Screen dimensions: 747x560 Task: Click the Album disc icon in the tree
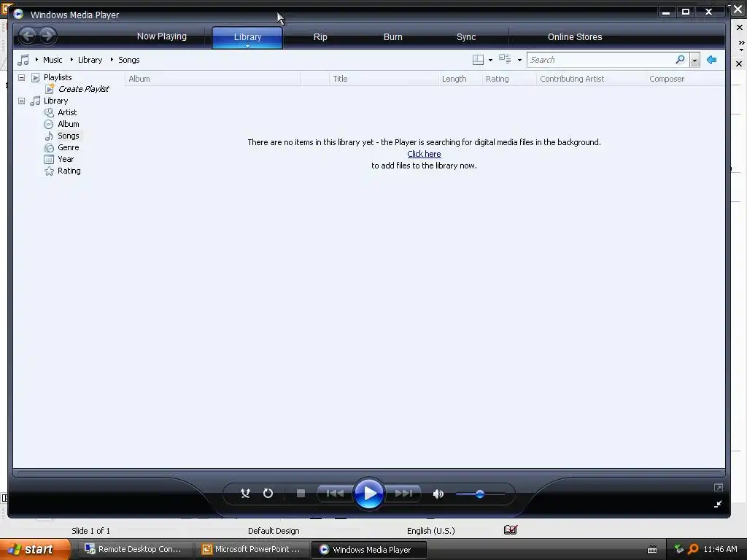click(x=49, y=124)
